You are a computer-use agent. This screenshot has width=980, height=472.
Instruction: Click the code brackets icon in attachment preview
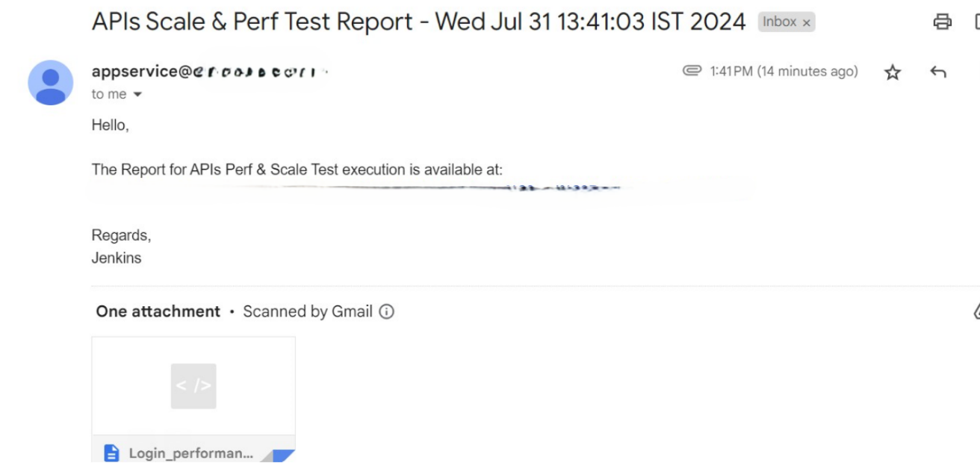pyautogui.click(x=193, y=386)
